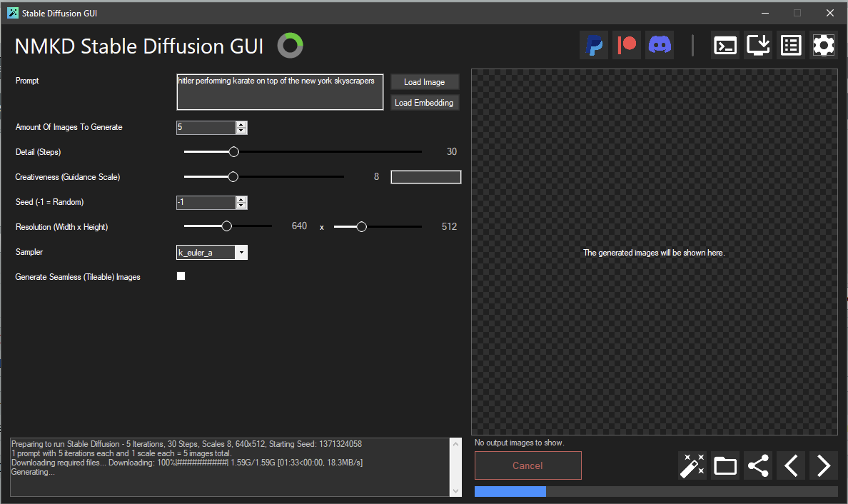The height and width of the screenshot is (504, 848).
Task: Click the log scrollbar up arrow
Action: pos(456,444)
